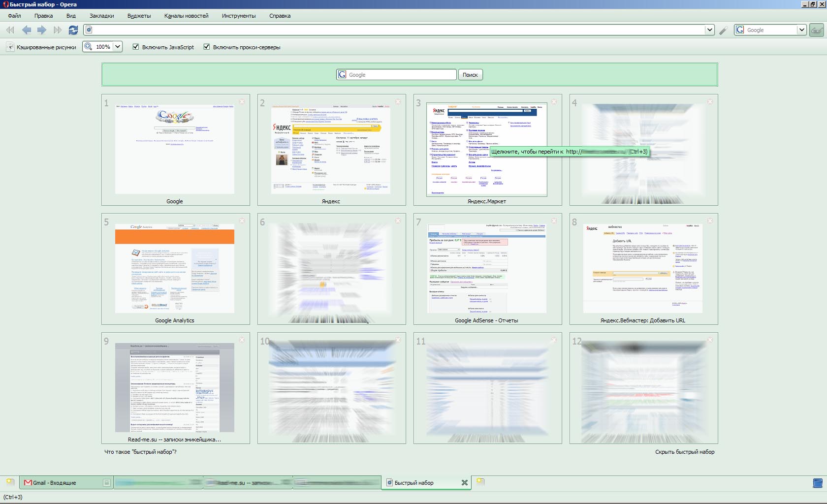The width and height of the screenshot is (827, 504).
Task: Enable or disable Включить JavaScript checkbox
Action: click(136, 47)
